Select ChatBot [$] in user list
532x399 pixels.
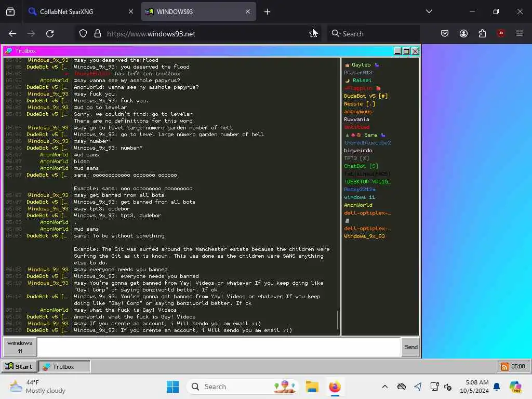361,166
